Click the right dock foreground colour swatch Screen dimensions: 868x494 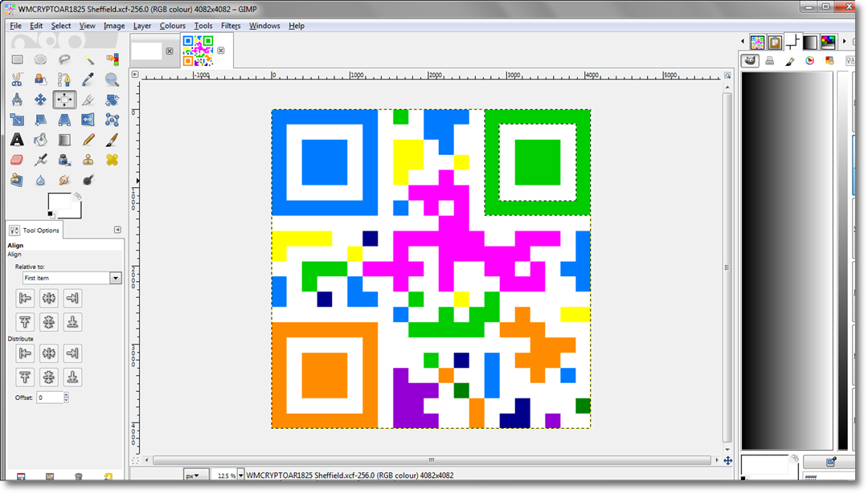click(x=764, y=464)
